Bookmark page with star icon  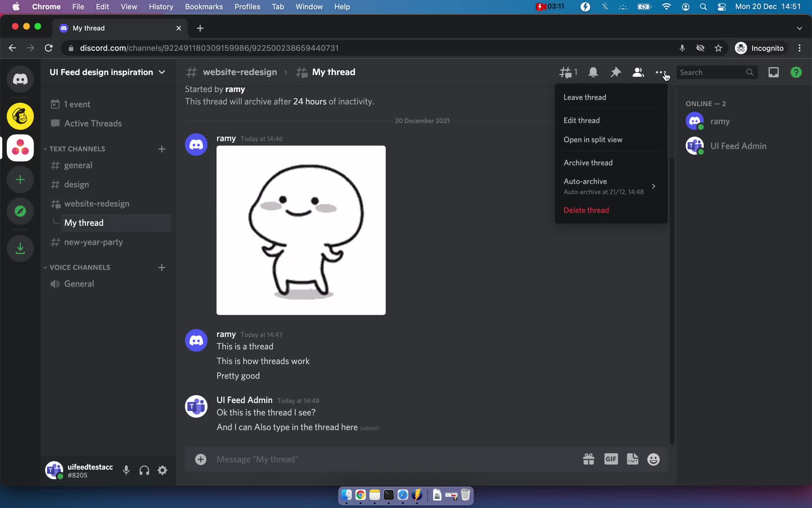tap(718, 48)
